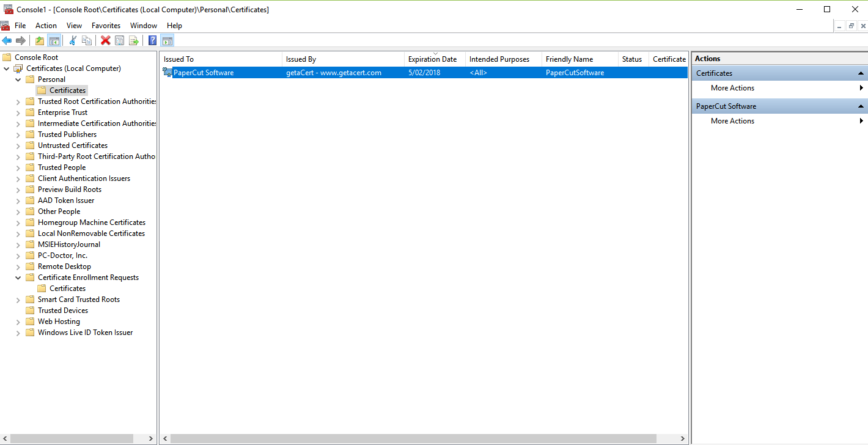Sort by the Status column header
The height and width of the screenshot is (445, 868).
[x=634, y=59]
